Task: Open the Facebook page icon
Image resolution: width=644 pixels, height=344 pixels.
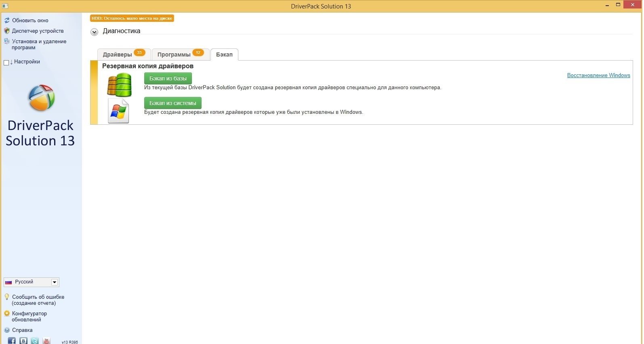Action: pyautogui.click(x=12, y=341)
